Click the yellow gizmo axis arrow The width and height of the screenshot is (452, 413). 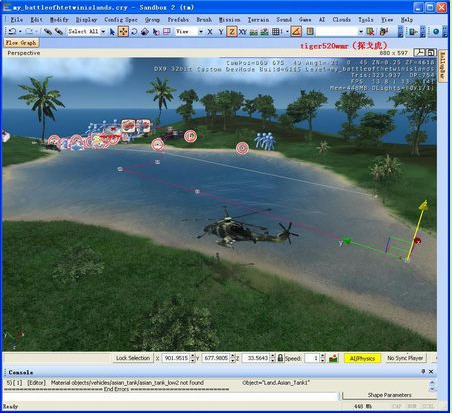click(x=423, y=206)
